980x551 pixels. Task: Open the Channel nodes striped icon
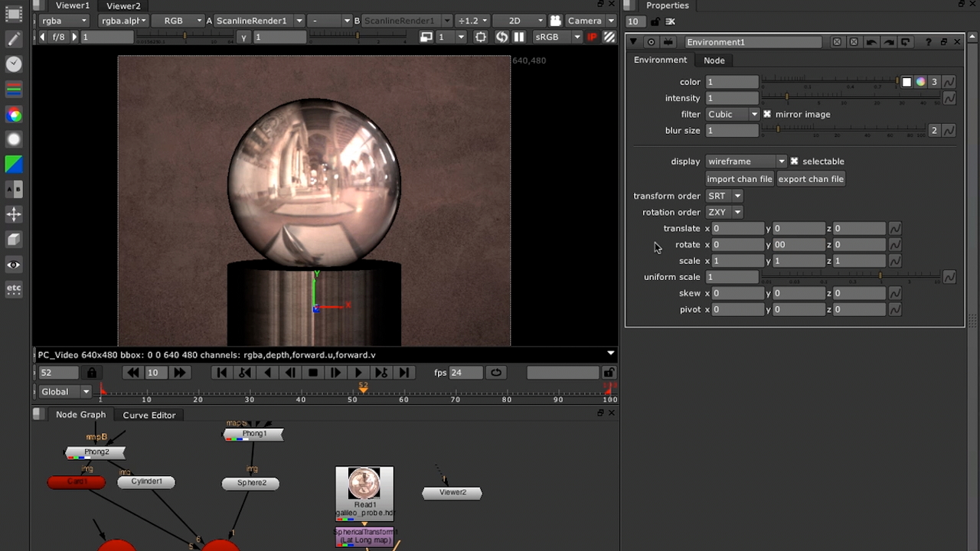pos(14,90)
